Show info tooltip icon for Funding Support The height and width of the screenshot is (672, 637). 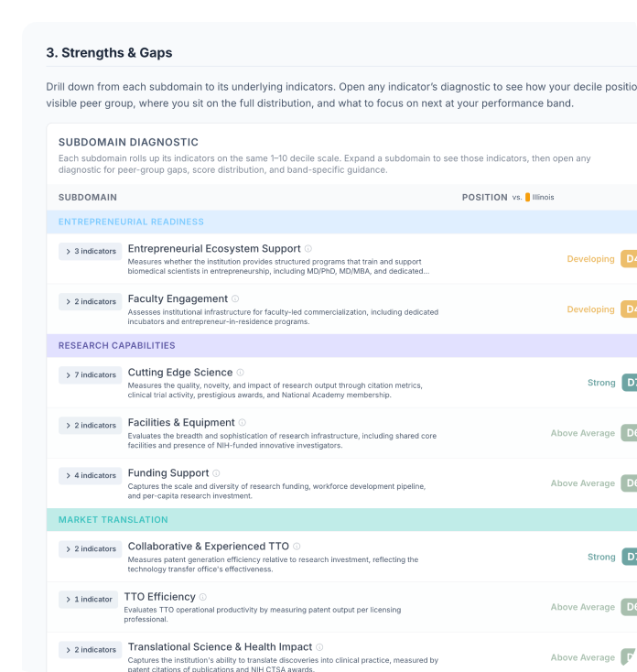(x=217, y=473)
